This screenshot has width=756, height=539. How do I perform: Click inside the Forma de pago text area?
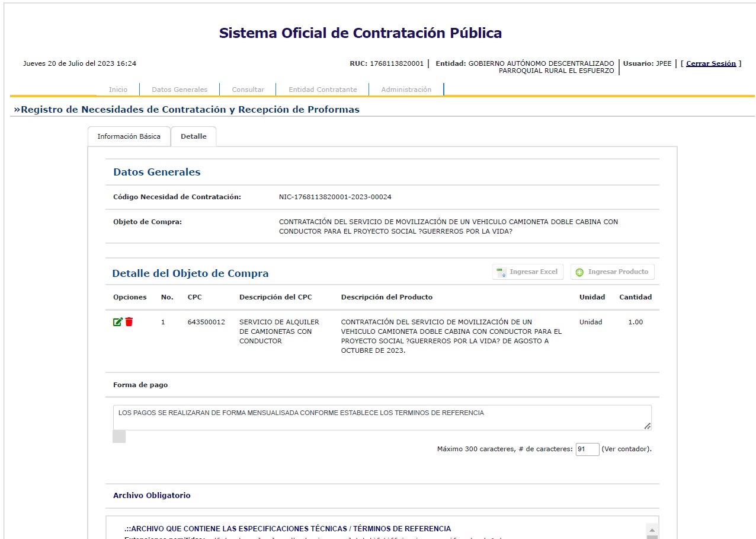pos(379,417)
